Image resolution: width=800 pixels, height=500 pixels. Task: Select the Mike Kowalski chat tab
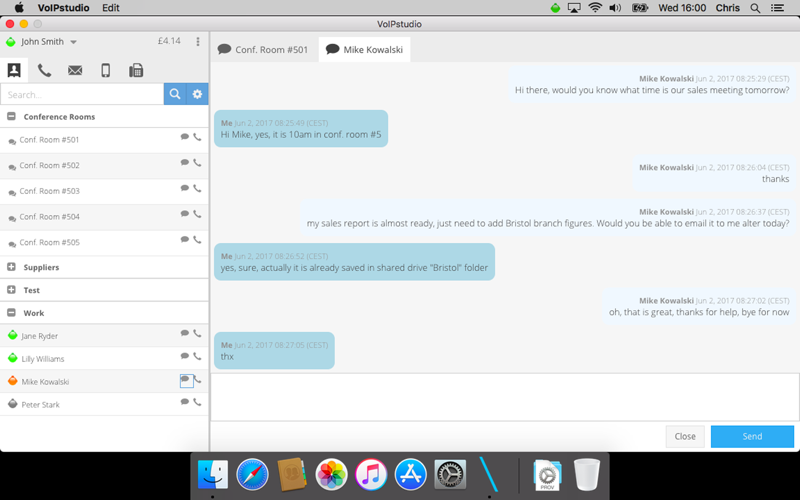[x=364, y=49]
